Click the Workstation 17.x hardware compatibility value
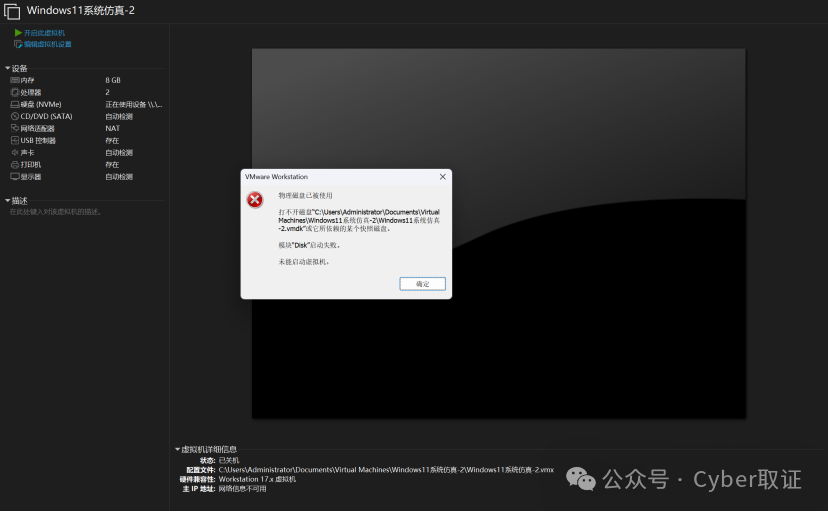This screenshot has height=512, width=828. tap(257, 479)
